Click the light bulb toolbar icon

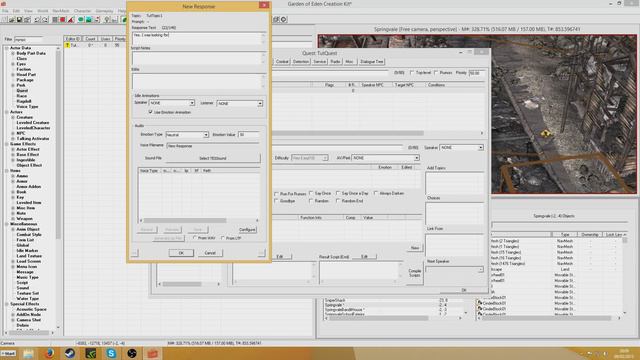coord(107,20)
